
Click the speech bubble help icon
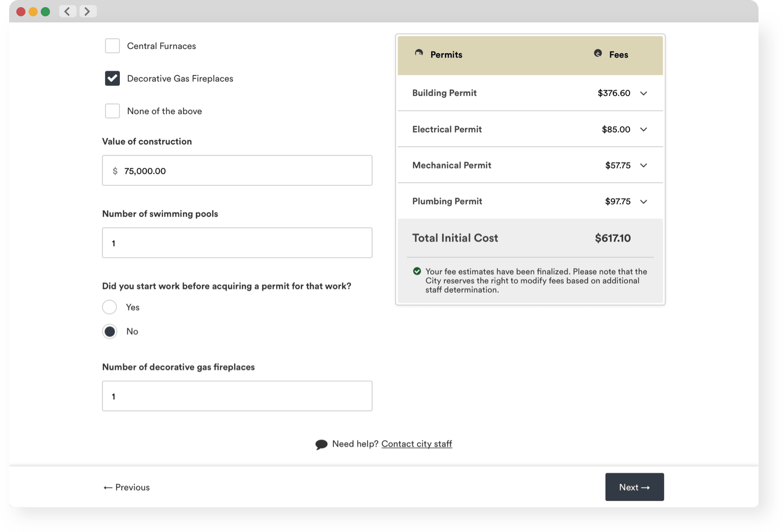point(321,444)
